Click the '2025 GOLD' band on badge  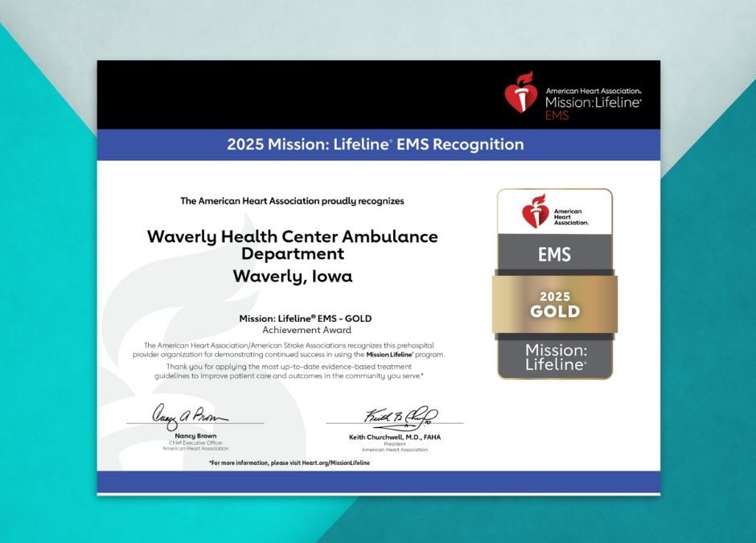554,304
